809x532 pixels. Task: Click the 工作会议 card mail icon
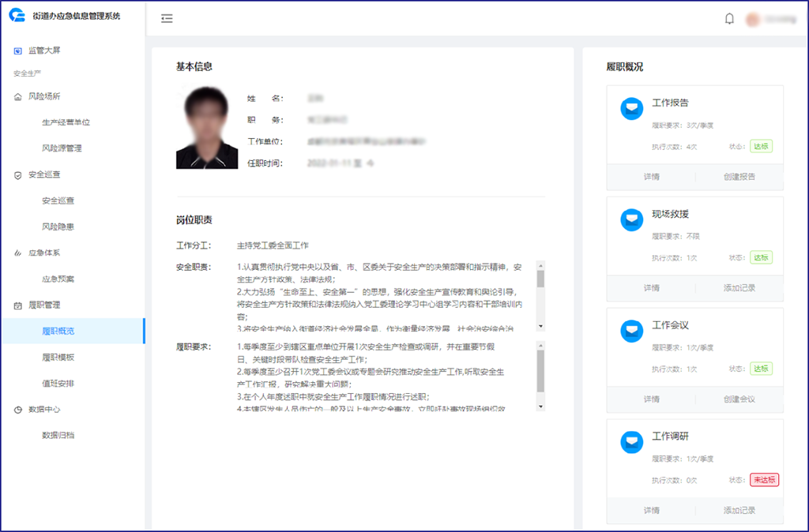coord(631,331)
